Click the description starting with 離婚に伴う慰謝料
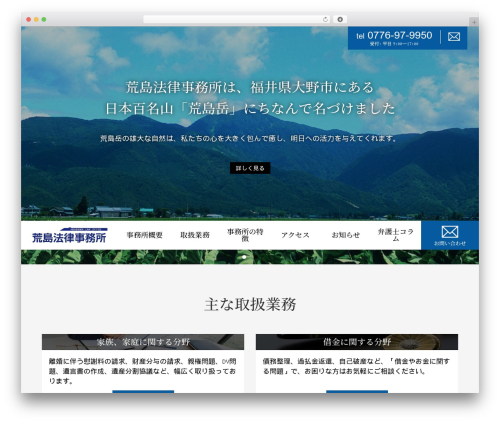This screenshot has width=500, height=423. pos(142,371)
